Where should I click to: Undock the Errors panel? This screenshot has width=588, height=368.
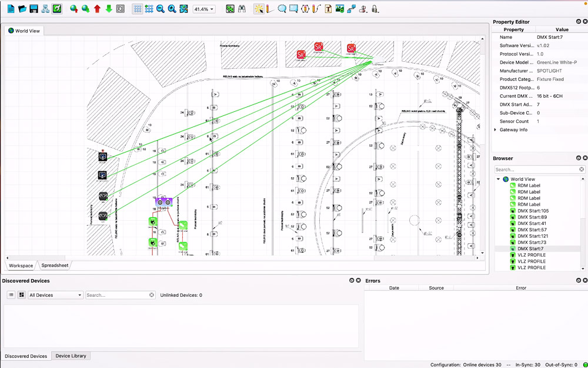tap(579, 280)
